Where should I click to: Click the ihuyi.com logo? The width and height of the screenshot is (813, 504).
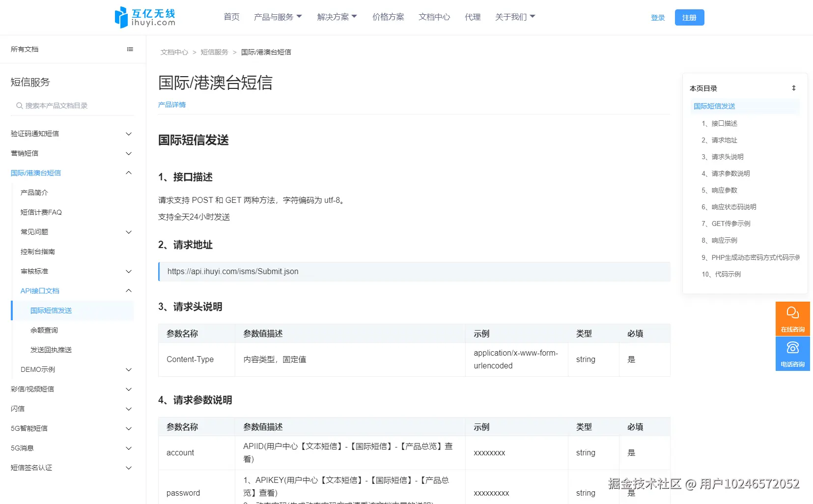(x=145, y=17)
